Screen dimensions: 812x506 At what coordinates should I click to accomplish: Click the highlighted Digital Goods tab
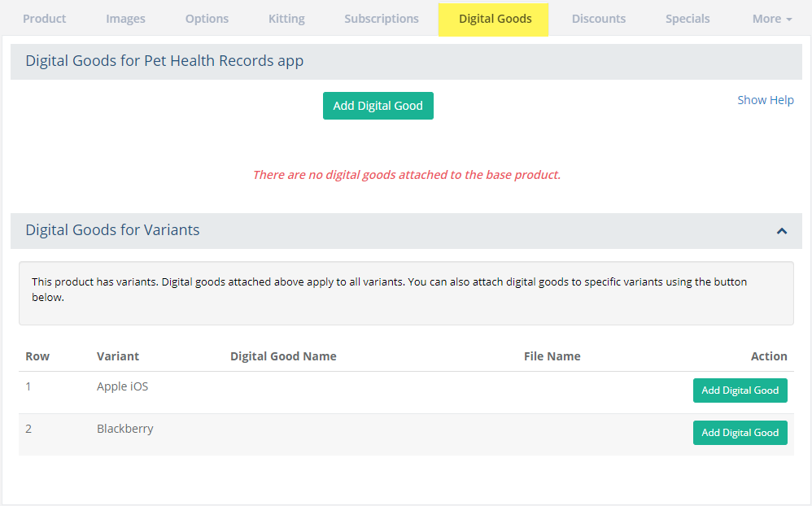coord(495,19)
